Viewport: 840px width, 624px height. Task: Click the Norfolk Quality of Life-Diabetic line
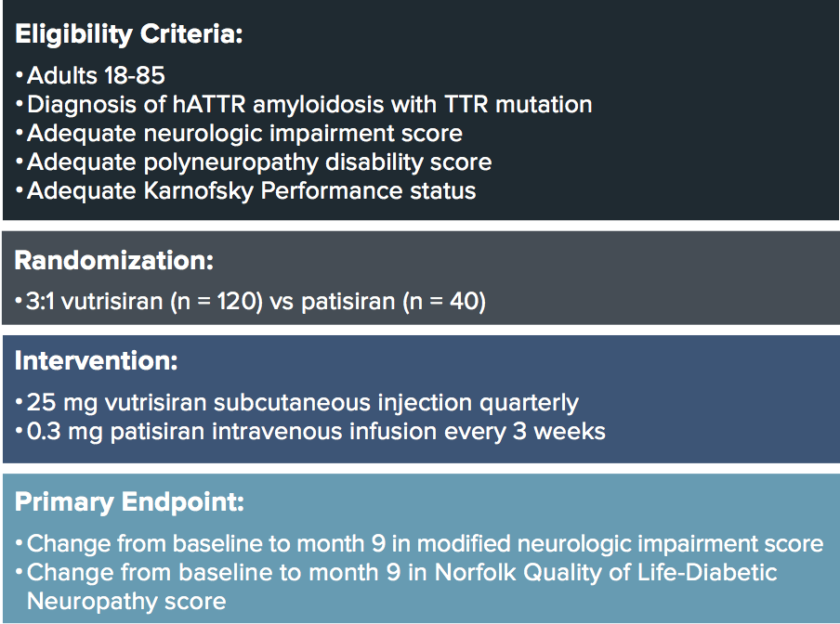(x=397, y=573)
